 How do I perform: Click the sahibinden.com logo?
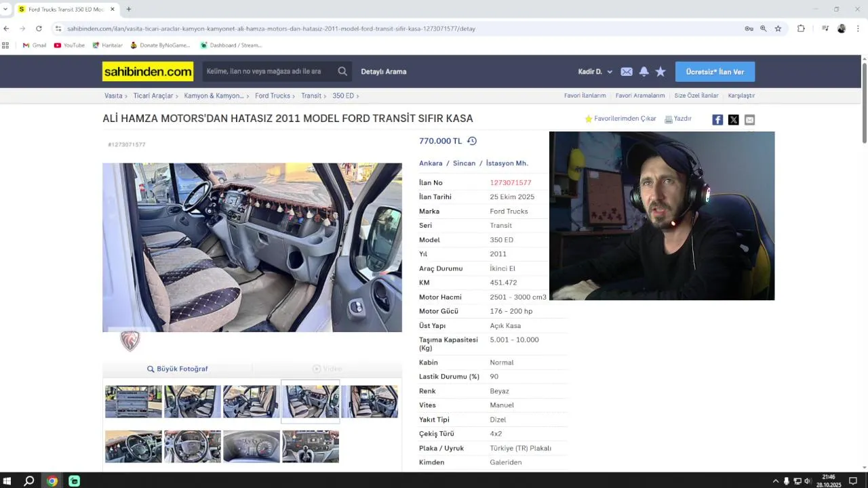(148, 71)
